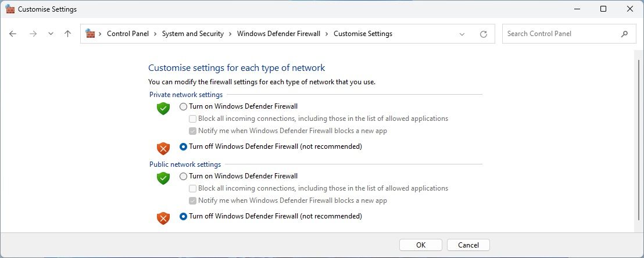This screenshot has width=644, height=258.
Task: Open the Recent locations dropdown
Action: pos(51,34)
